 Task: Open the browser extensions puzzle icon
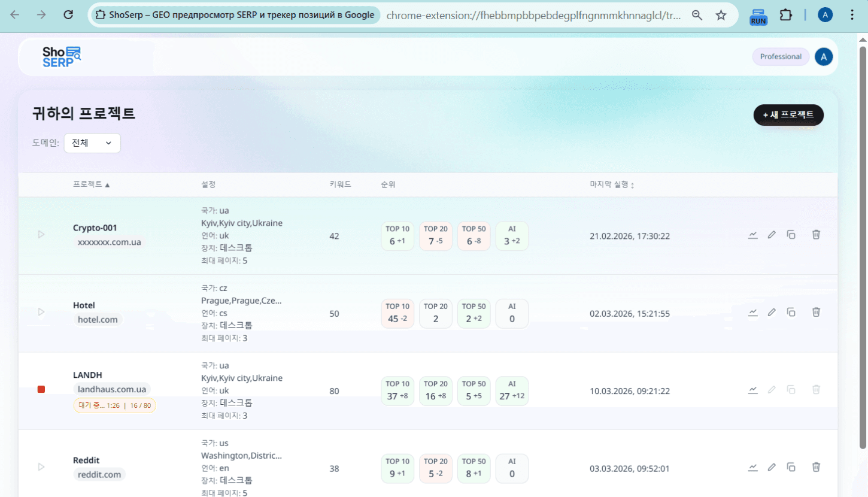[x=786, y=16]
